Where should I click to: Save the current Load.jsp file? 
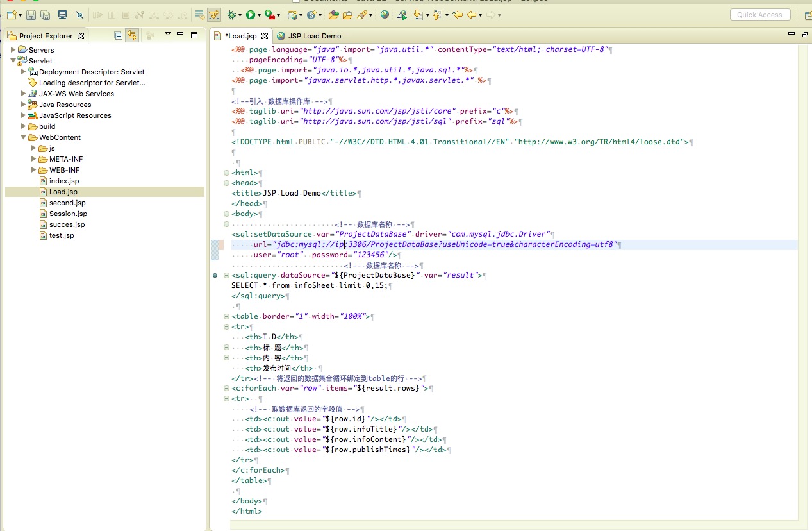[x=31, y=15]
